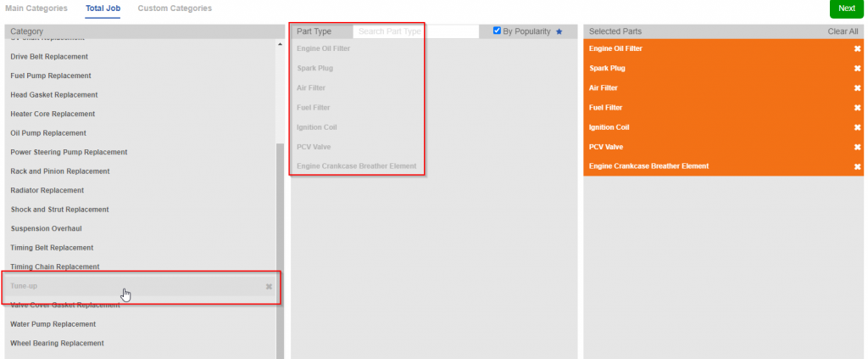Uncheck the By Popularity checkbox
The height and width of the screenshot is (359, 868).
click(x=498, y=31)
